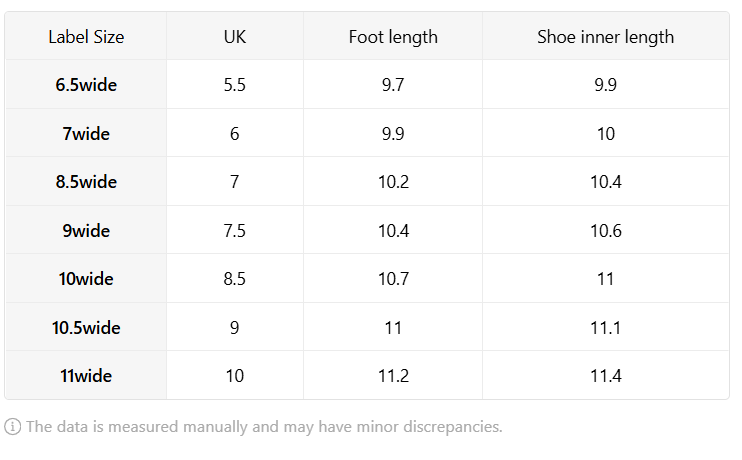Select the Label Size column header
Screen dimensions: 742x460
tap(86, 37)
